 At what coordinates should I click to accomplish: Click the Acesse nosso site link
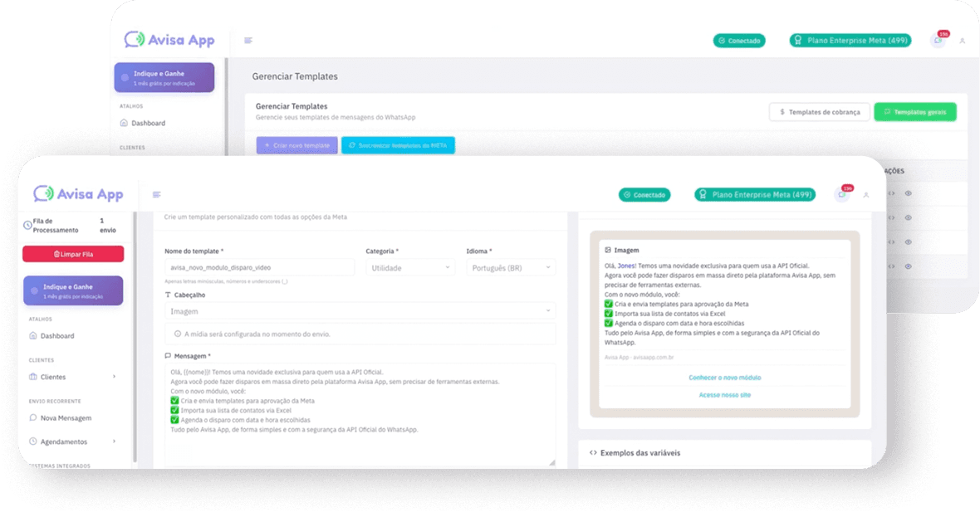coord(724,395)
